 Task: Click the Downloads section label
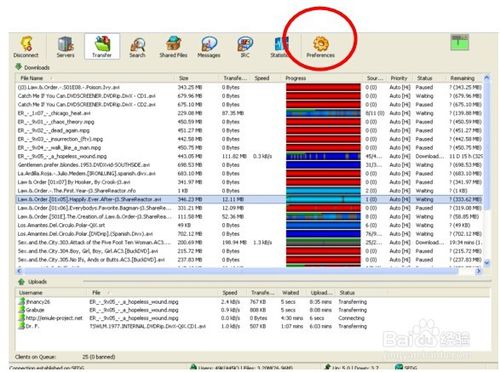coord(37,68)
